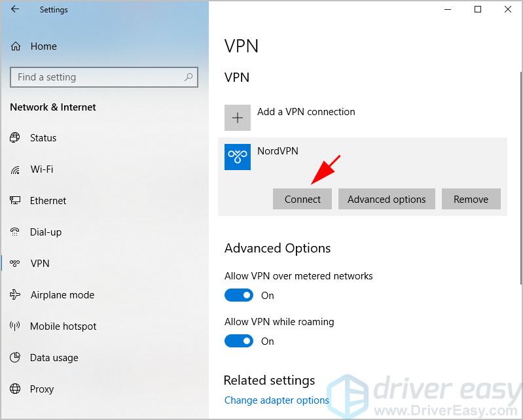Screen dimensions: 523x420
Task: Click the plus icon to add VPN
Action: [237, 118]
